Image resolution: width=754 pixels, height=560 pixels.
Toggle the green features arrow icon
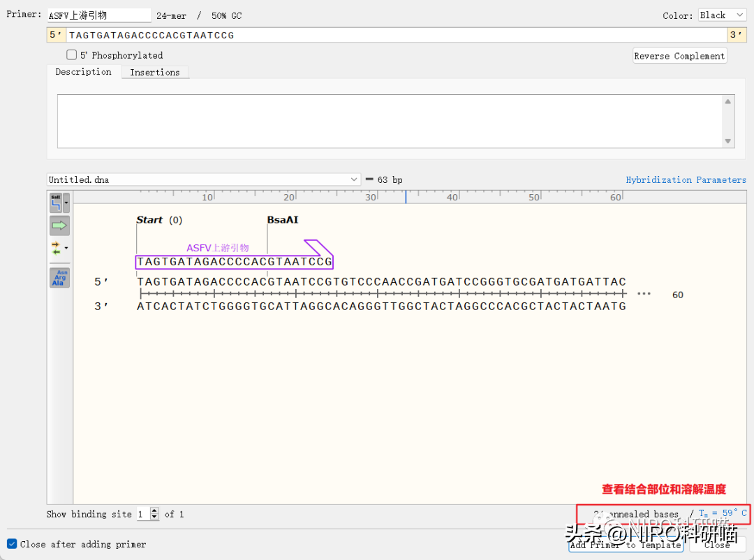click(x=59, y=226)
